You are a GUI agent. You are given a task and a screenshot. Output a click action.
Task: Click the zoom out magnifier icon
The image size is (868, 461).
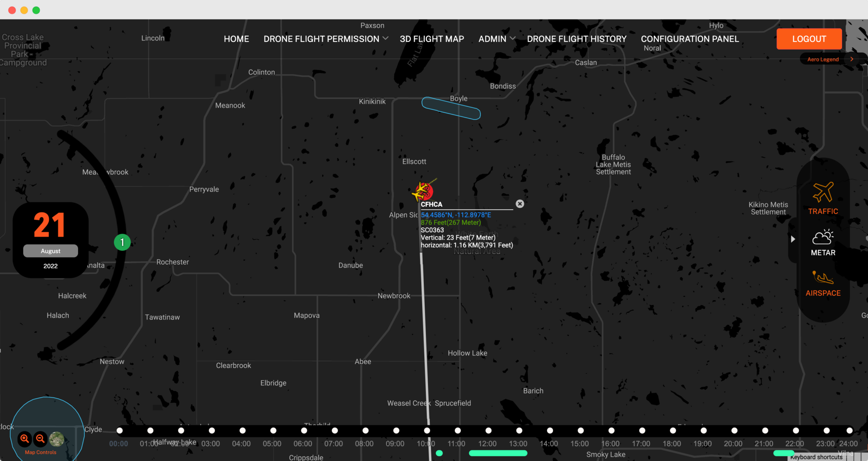click(x=40, y=439)
